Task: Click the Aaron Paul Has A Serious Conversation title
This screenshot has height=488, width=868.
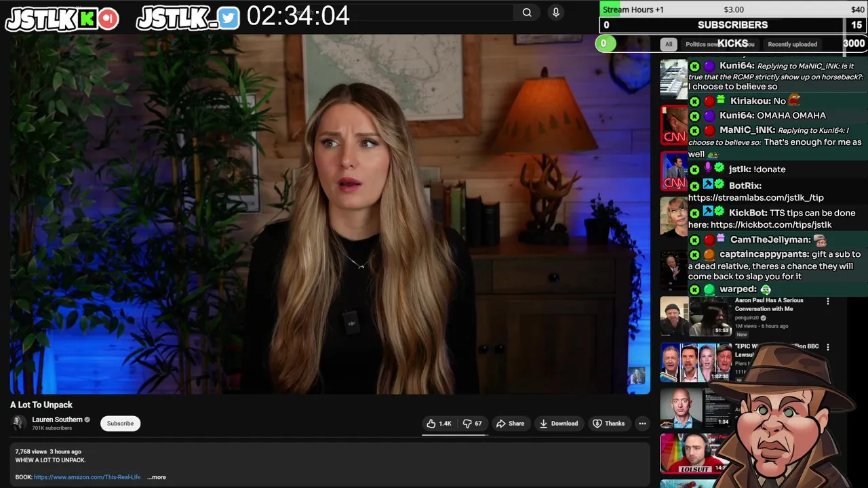Action: click(769, 304)
